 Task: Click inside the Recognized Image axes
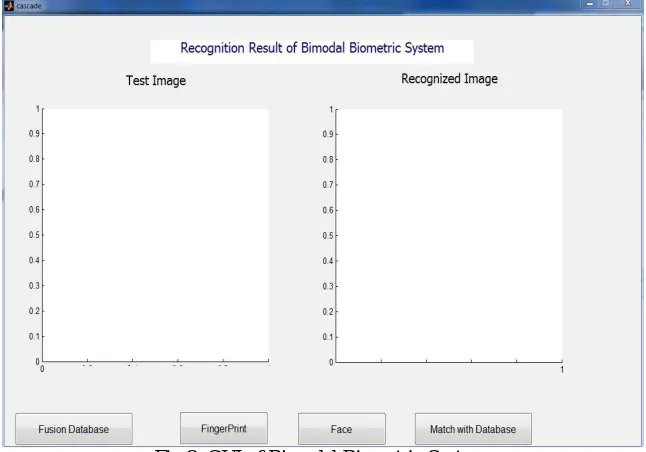pos(449,236)
